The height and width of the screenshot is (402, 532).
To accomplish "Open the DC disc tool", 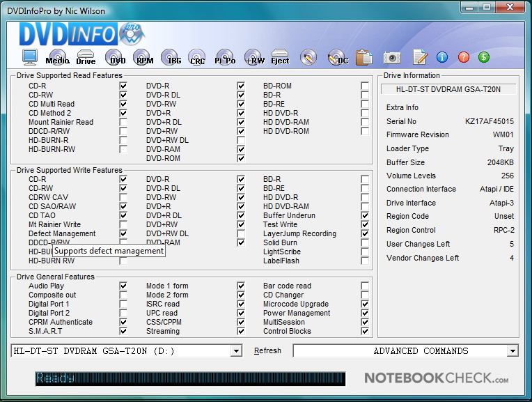I will click(x=338, y=57).
